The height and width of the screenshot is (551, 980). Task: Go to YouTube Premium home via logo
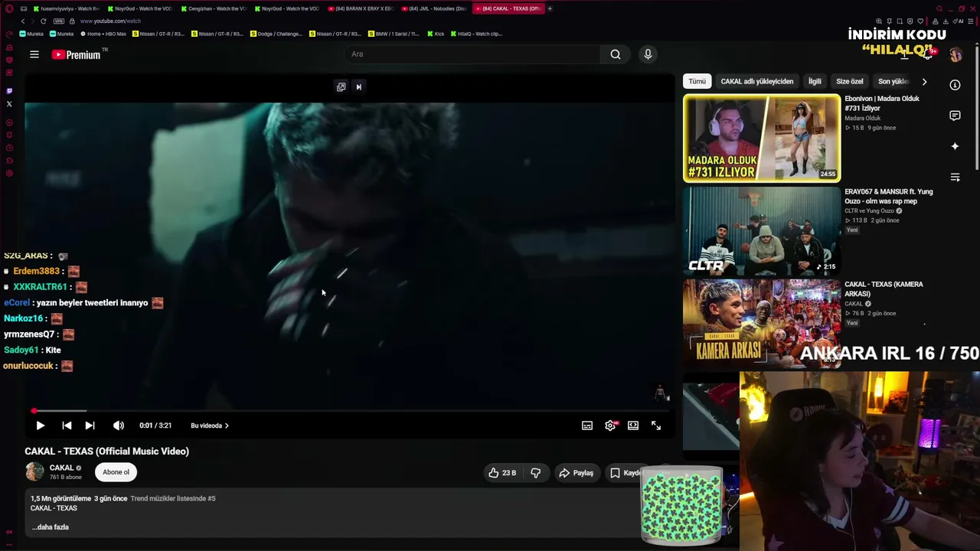(76, 54)
